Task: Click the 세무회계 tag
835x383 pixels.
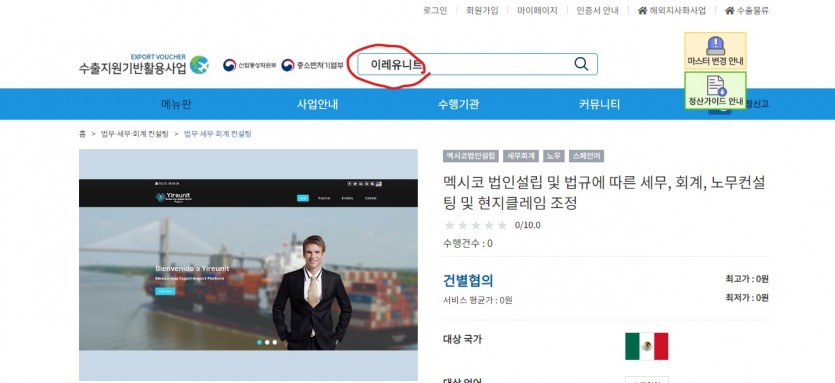Action: coord(521,156)
